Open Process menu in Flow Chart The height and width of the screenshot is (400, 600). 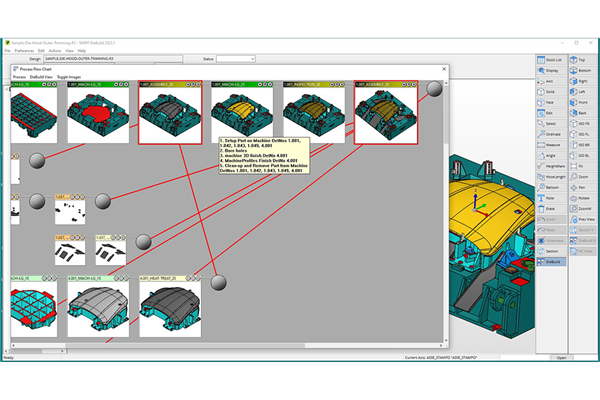coord(19,77)
